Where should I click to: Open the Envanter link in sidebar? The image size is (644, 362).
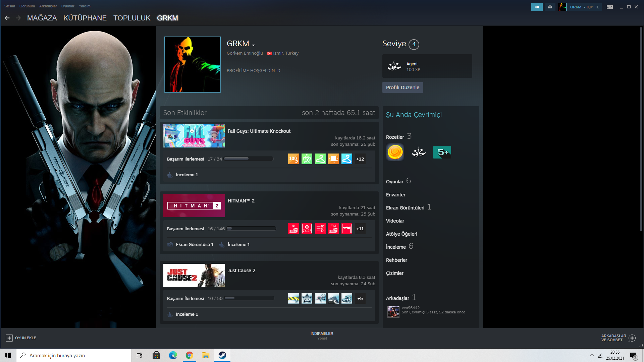tap(395, 195)
